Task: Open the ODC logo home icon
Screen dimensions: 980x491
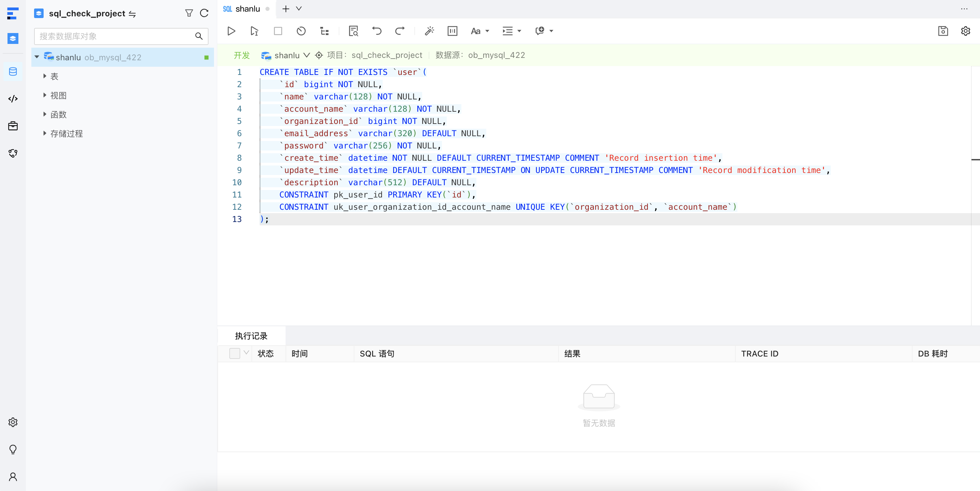Action: coord(13,13)
